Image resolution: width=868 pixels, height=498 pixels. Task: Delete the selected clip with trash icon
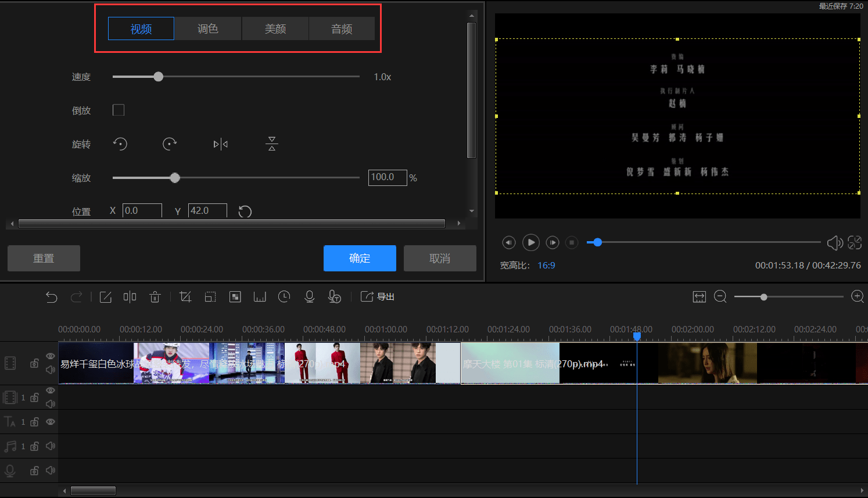(x=155, y=297)
